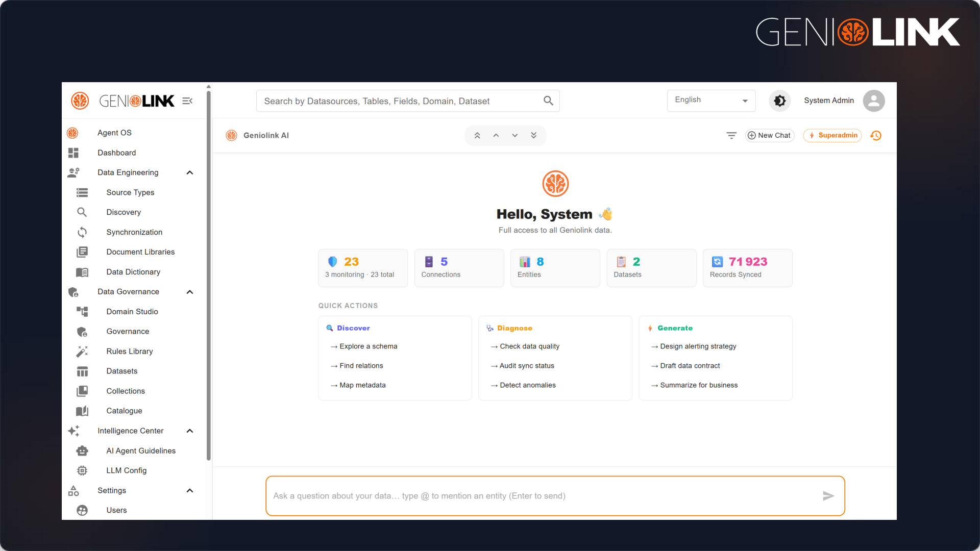Go to Source Types page

(x=130, y=192)
